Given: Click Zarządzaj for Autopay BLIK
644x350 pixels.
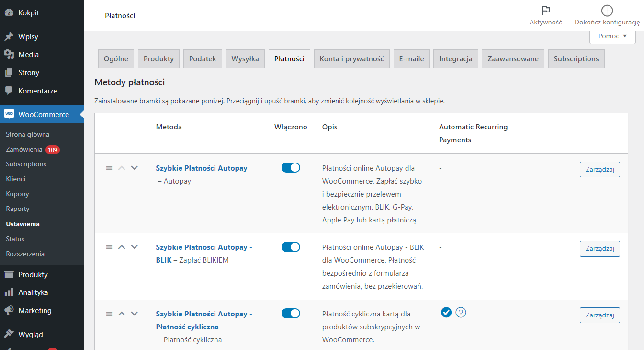Looking at the screenshot, I should (x=600, y=248).
